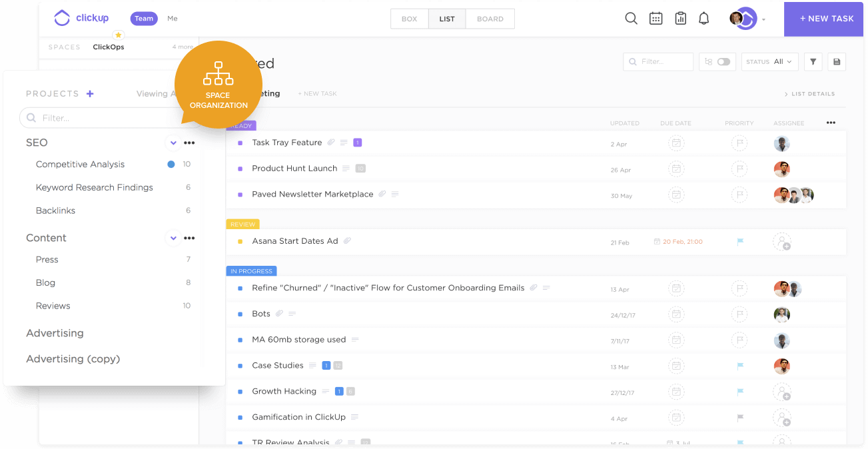Open the search magnifier in the top bar
The image size is (868, 449).
click(x=631, y=19)
